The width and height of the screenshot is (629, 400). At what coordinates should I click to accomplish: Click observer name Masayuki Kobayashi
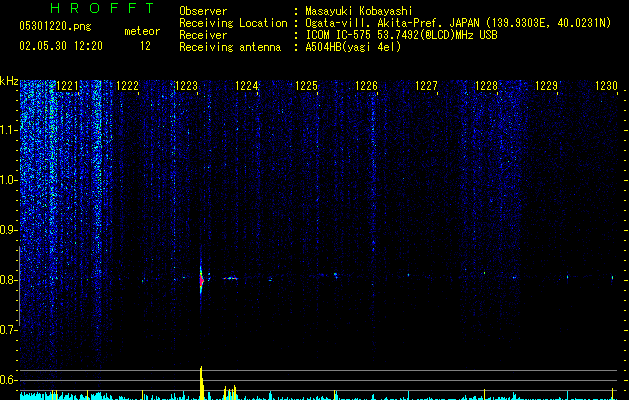click(x=359, y=11)
